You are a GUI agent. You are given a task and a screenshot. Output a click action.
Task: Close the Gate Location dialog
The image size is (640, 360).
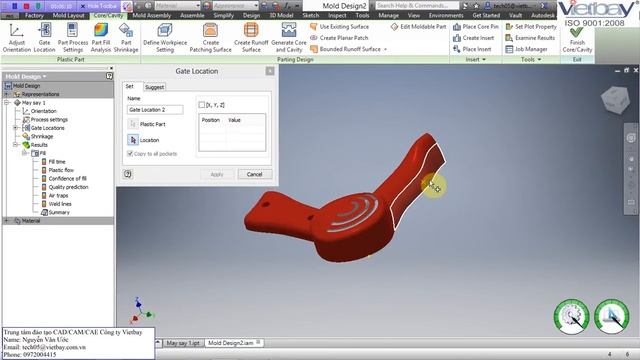tap(270, 71)
